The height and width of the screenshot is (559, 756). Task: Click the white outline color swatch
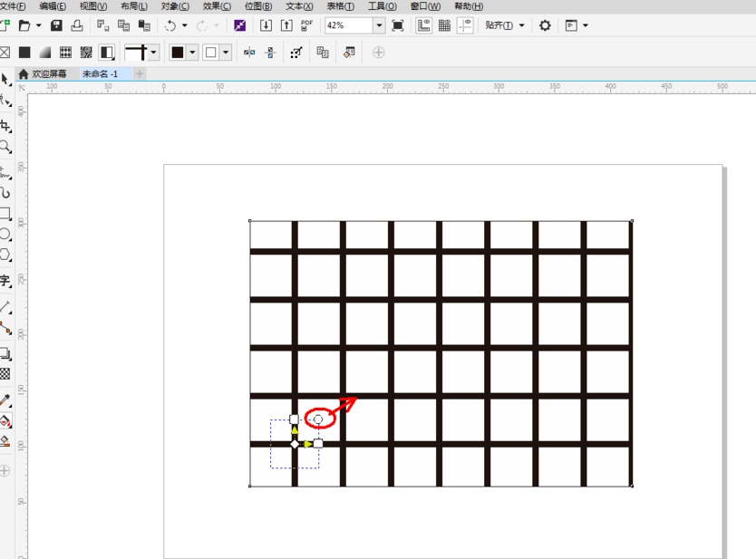[211, 53]
